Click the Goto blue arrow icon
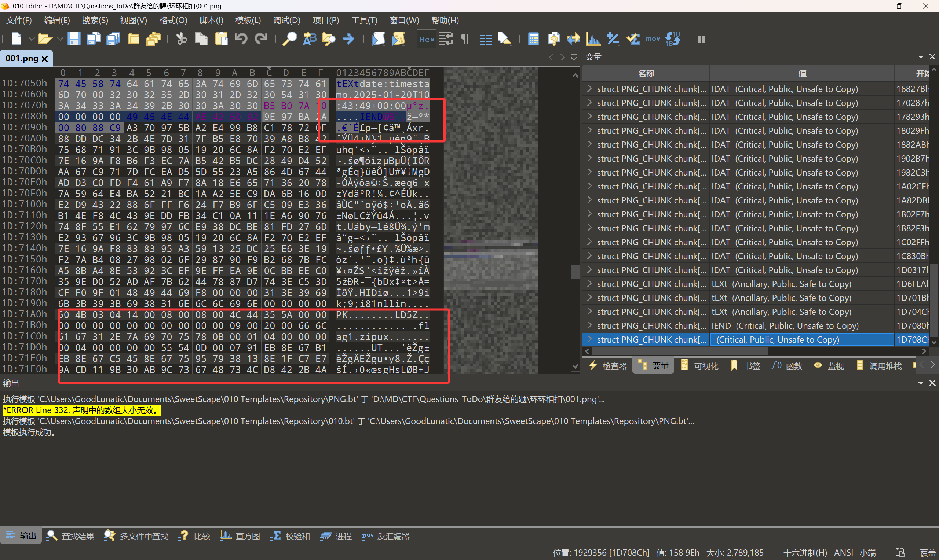This screenshot has height=560, width=939. click(348, 38)
